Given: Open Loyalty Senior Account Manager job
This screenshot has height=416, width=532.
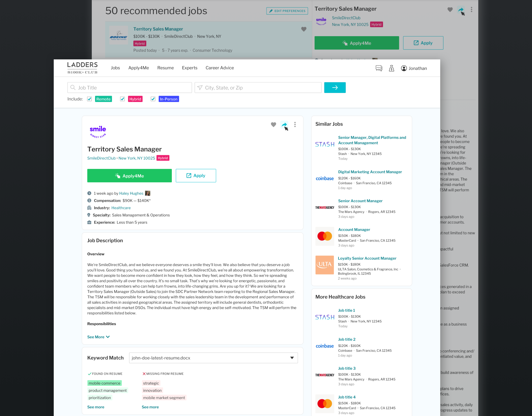Looking at the screenshot, I should click(x=367, y=258).
